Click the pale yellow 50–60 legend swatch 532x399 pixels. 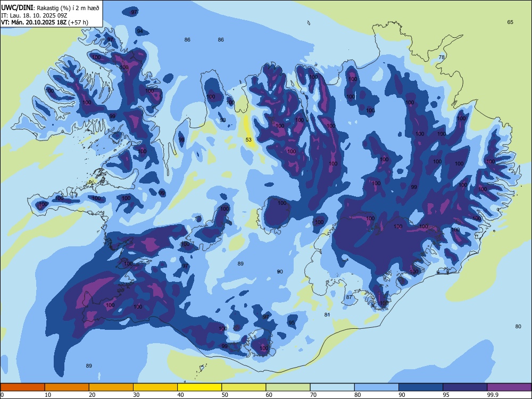[244, 387]
